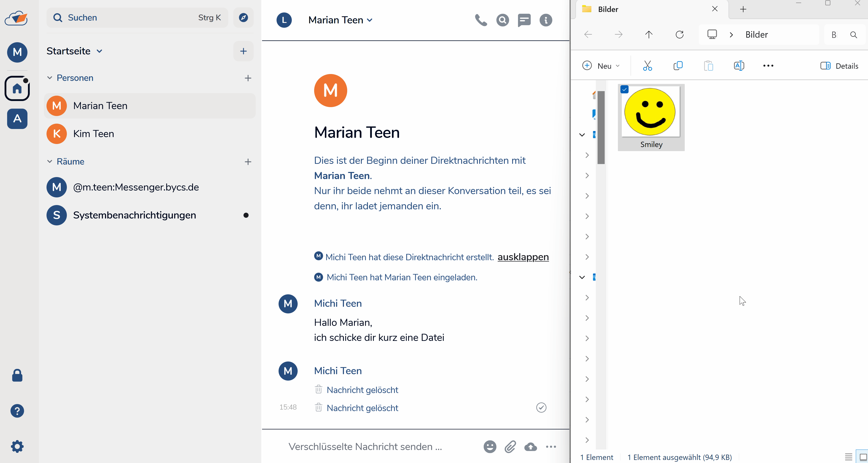Image resolution: width=868 pixels, height=463 pixels.
Task: Switch to large thumbnails view in the status bar
Action: click(x=863, y=457)
